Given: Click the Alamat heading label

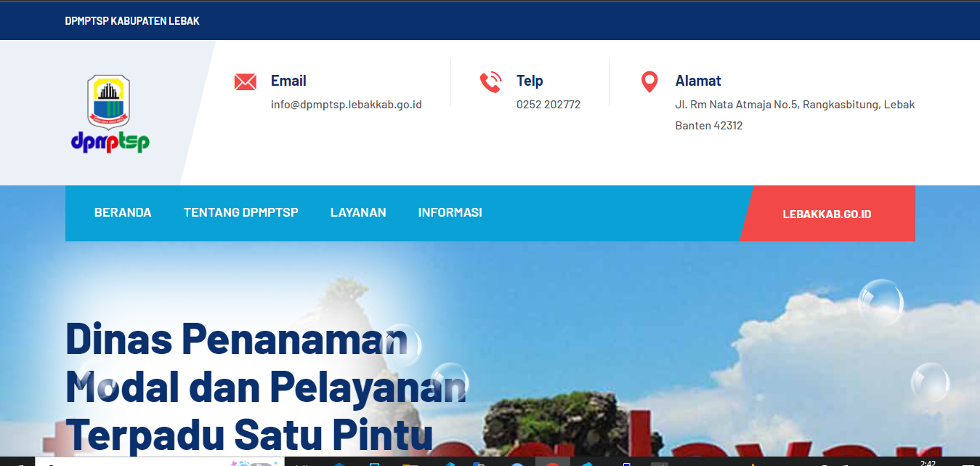Looking at the screenshot, I should click(698, 81).
